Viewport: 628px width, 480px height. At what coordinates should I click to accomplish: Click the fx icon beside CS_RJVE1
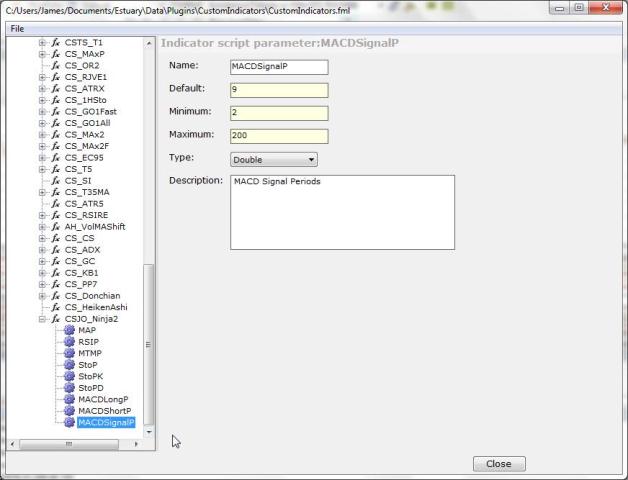(x=56, y=77)
